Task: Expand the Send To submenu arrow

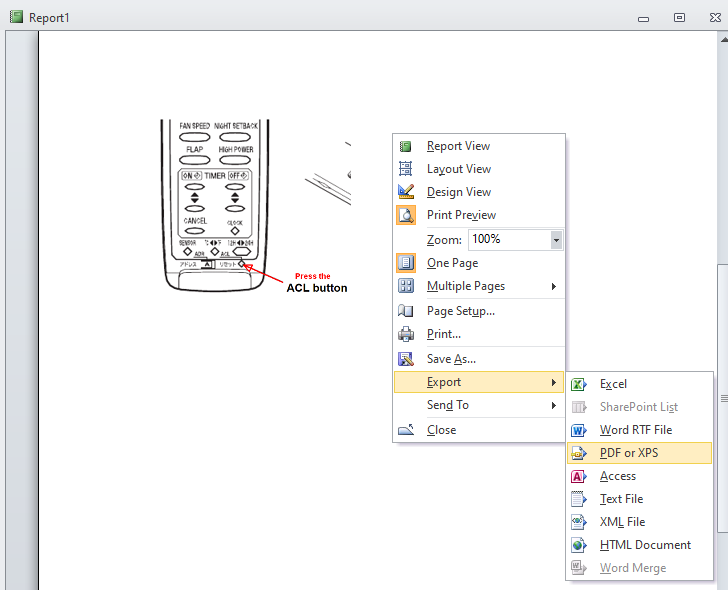Action: click(x=553, y=405)
